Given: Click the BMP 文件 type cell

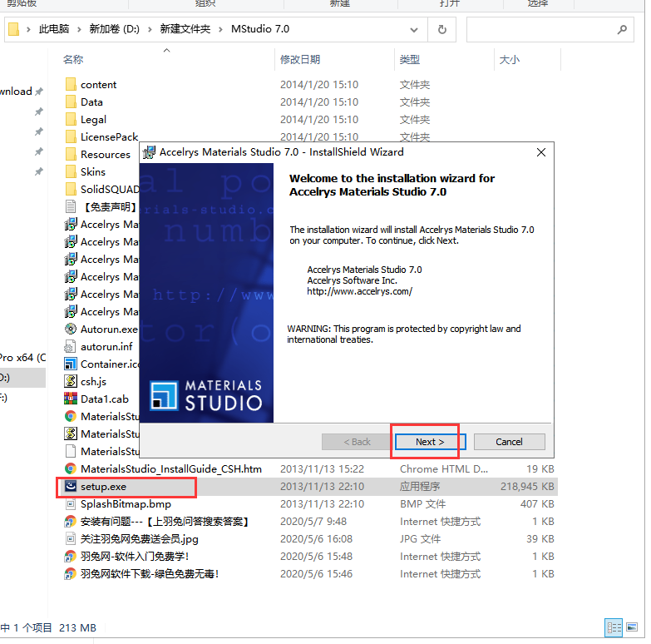Looking at the screenshot, I should coord(422,503).
